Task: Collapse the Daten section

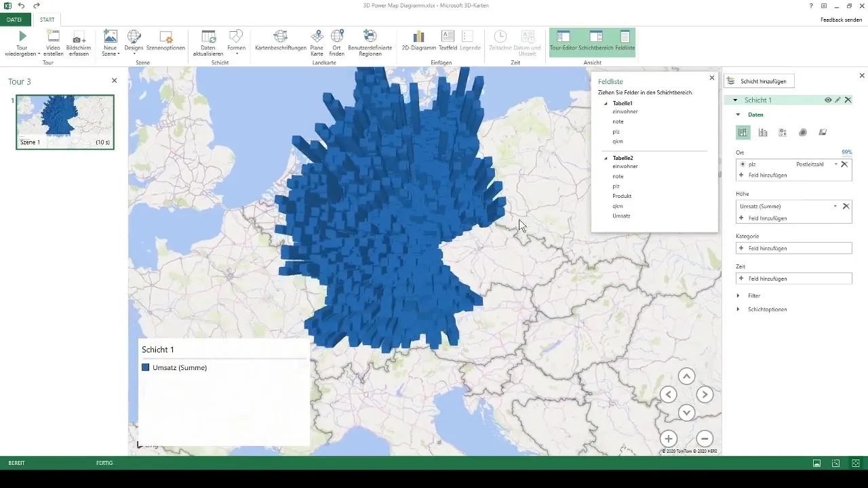Action: coord(738,115)
